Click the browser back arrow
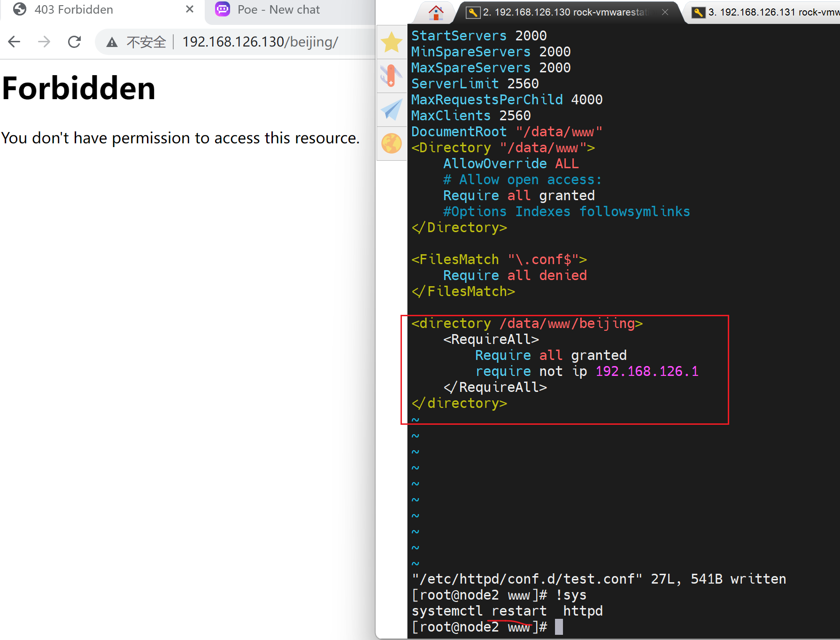840x640 pixels. (x=15, y=42)
